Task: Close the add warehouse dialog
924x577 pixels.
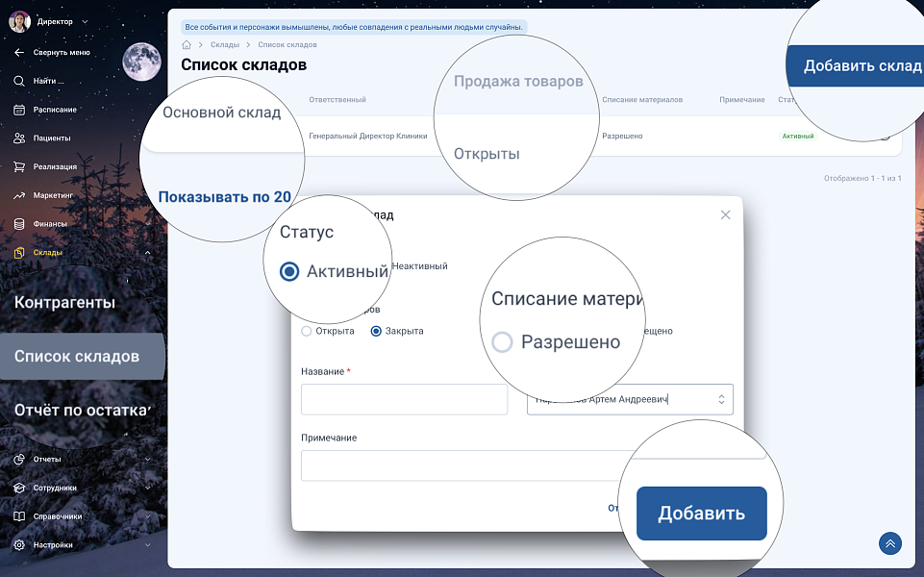Action: point(726,215)
